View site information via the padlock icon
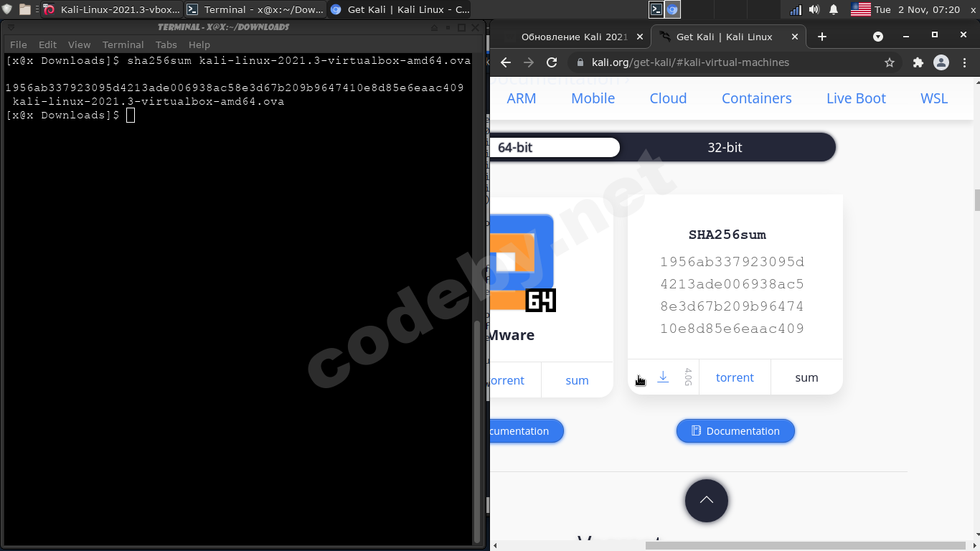This screenshot has width=980, height=551. coord(580,62)
